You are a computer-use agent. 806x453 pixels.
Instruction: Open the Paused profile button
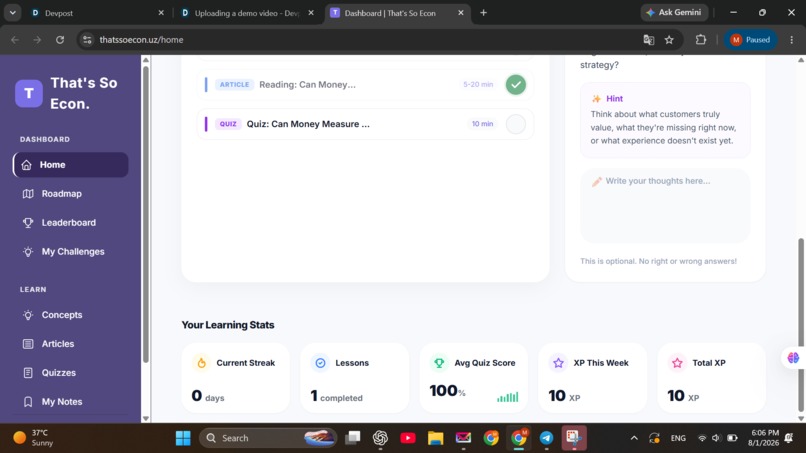750,40
